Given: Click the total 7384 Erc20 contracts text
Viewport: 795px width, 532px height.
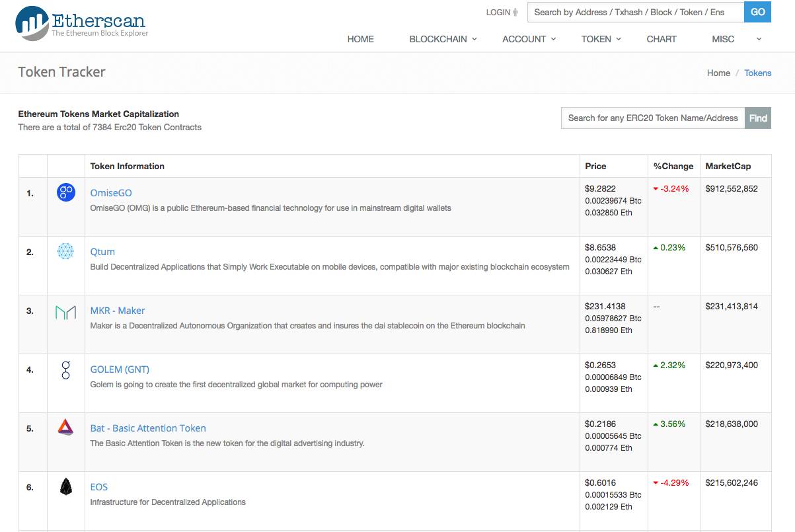Looking at the screenshot, I should click(x=110, y=128).
